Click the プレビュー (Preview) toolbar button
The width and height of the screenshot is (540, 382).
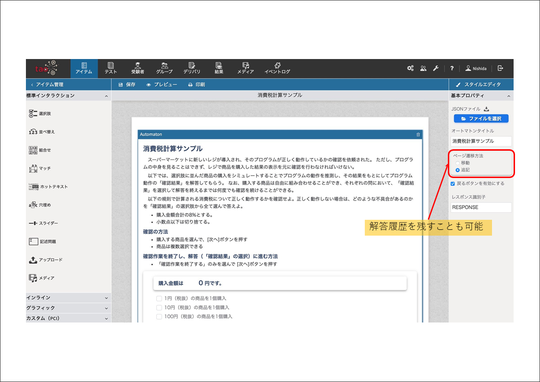(162, 84)
